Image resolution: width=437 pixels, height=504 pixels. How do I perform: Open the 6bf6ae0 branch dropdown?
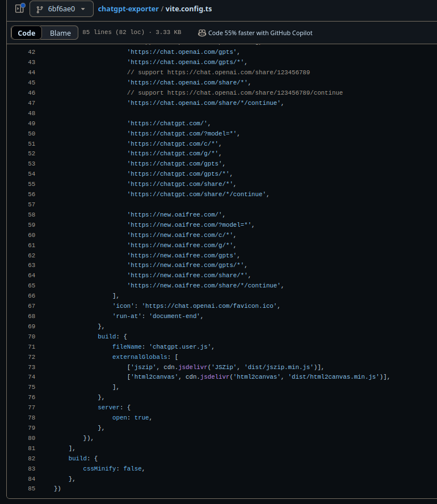[61, 9]
